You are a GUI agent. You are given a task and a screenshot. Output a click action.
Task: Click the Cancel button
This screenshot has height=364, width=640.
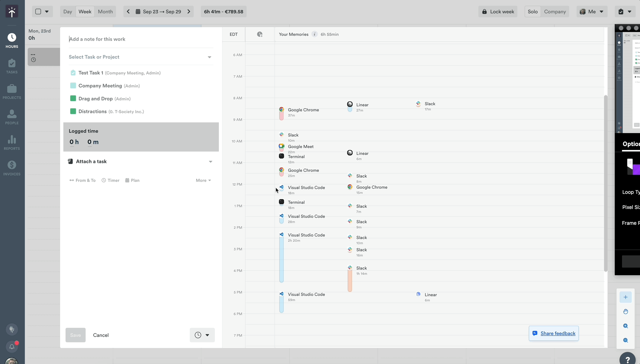click(101, 335)
